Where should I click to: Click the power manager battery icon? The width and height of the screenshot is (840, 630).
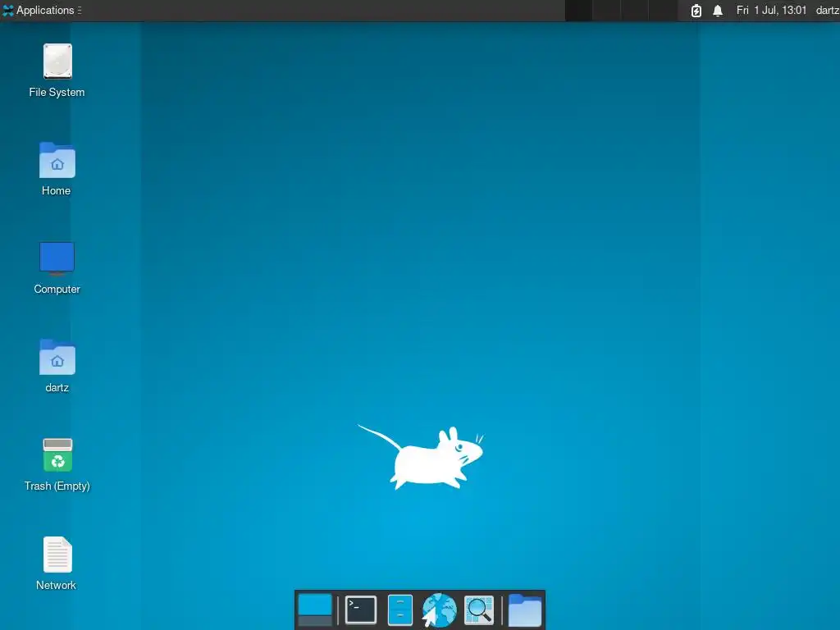coord(696,11)
